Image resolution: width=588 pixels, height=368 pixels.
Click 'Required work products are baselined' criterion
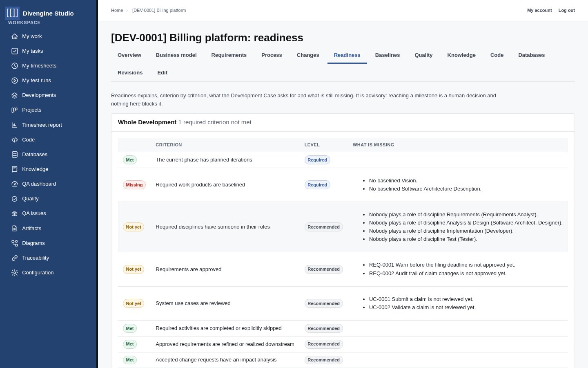pos(200,185)
